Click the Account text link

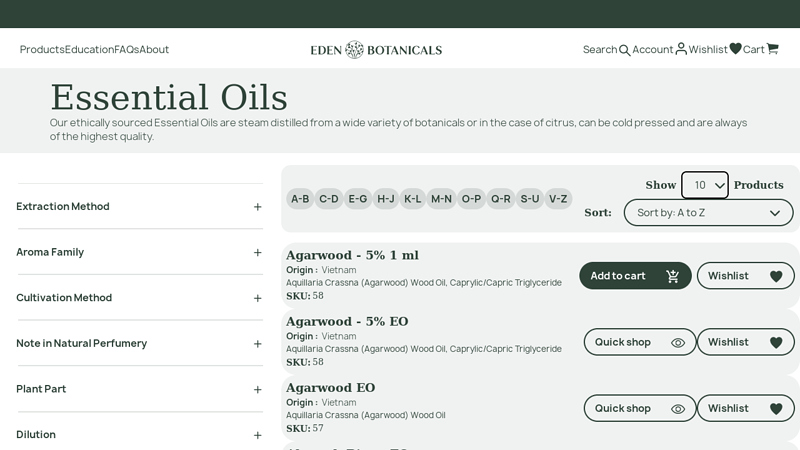point(653,49)
